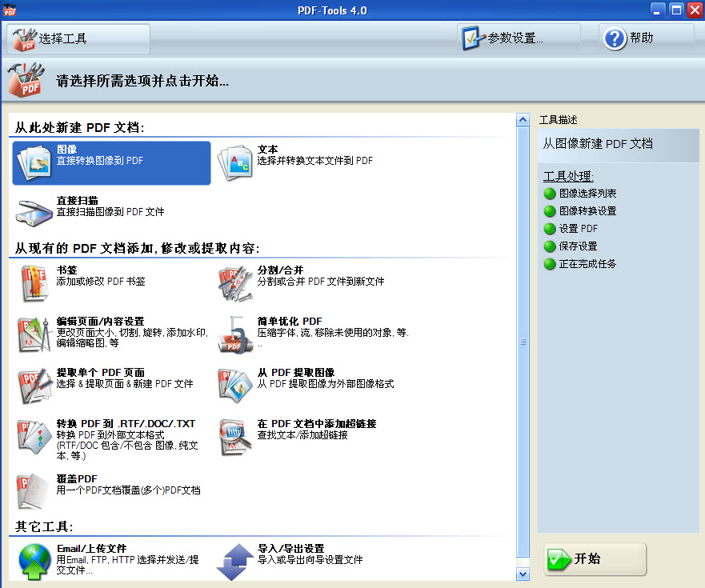Choose the 覆盖PDF overlay icon
Screen dimensions: 705x588
[34, 491]
